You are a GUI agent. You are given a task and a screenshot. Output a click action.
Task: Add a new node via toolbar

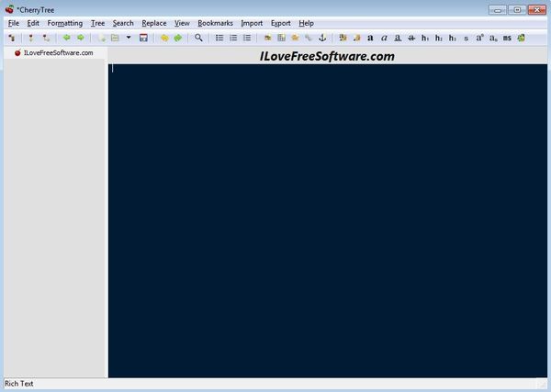pos(31,38)
